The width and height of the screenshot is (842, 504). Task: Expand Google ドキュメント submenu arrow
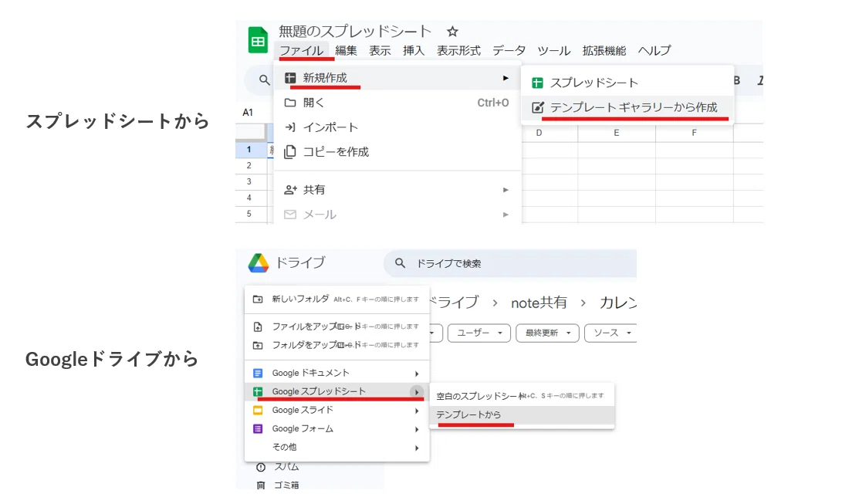tap(417, 374)
